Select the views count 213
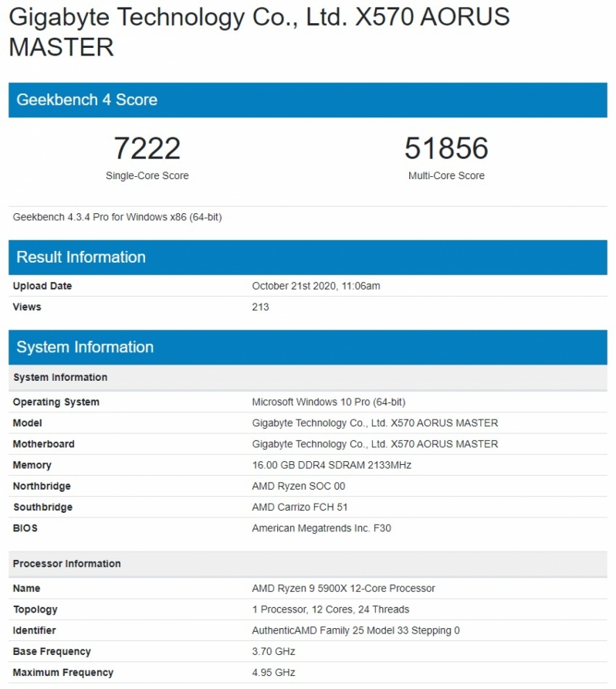 click(x=260, y=307)
